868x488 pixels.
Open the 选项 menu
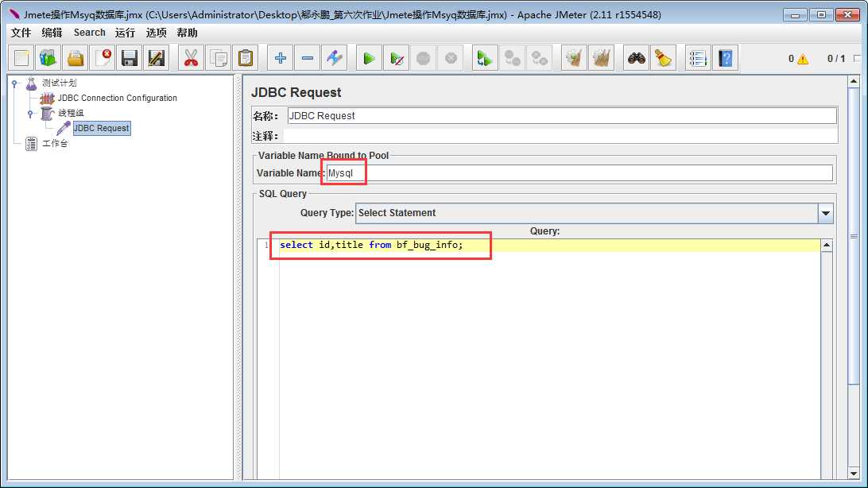156,33
